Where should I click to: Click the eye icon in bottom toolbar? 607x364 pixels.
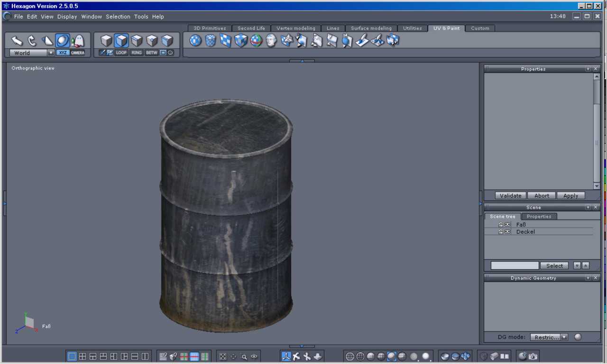click(x=255, y=356)
